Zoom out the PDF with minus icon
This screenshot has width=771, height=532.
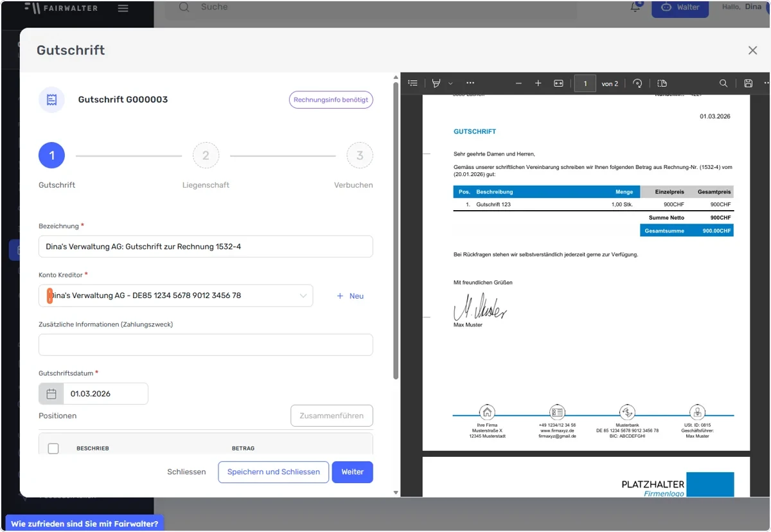click(x=519, y=84)
